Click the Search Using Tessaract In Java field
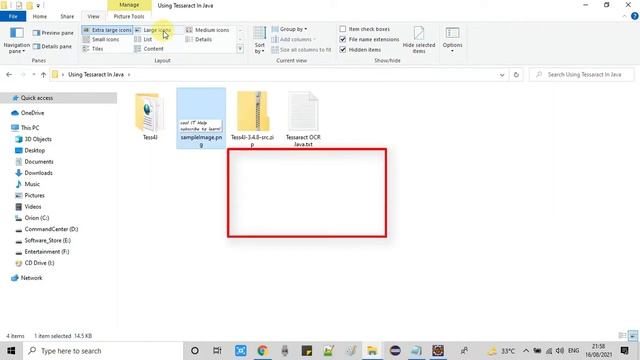 tap(581, 75)
